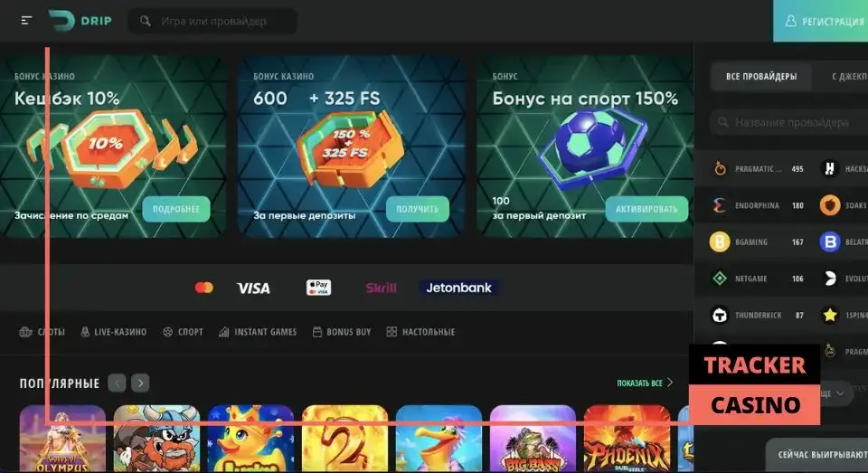This screenshot has width=868, height=473.
Task: Focus the Игра или провайдер search field
Action: tap(212, 21)
